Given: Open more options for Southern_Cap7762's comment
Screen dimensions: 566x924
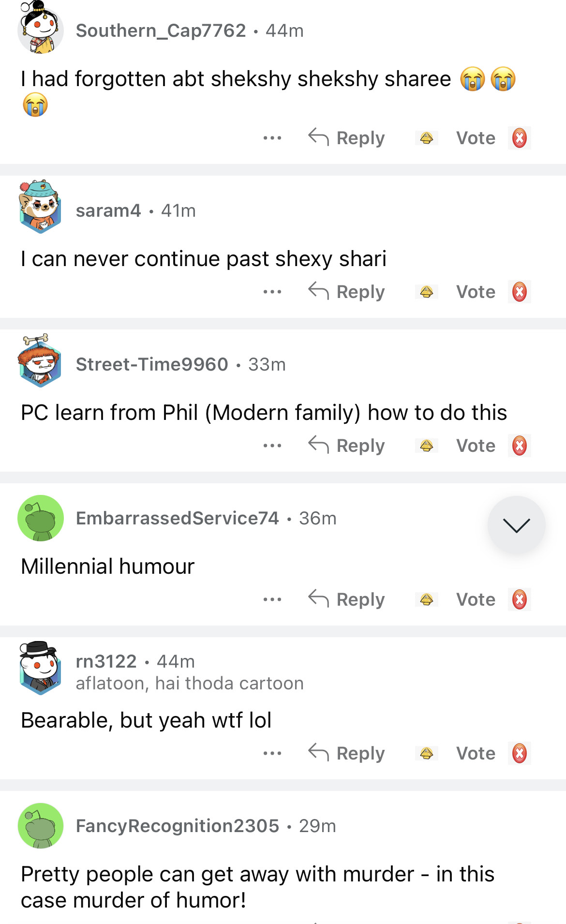Looking at the screenshot, I should coord(272,138).
